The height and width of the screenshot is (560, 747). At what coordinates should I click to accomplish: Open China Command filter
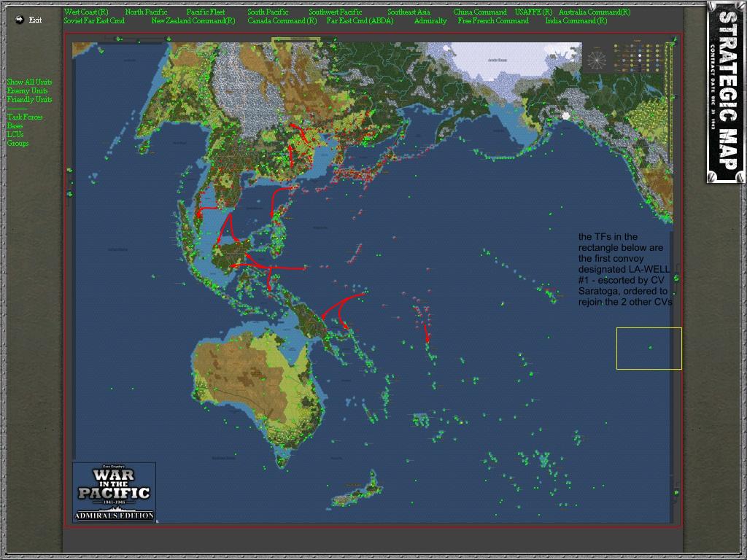coord(480,12)
